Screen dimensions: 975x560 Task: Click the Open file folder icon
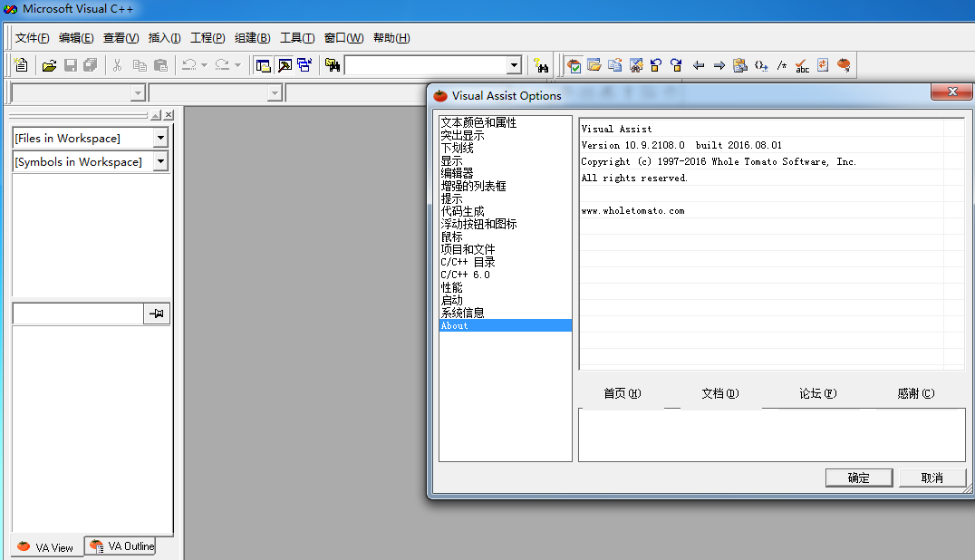[x=49, y=65]
